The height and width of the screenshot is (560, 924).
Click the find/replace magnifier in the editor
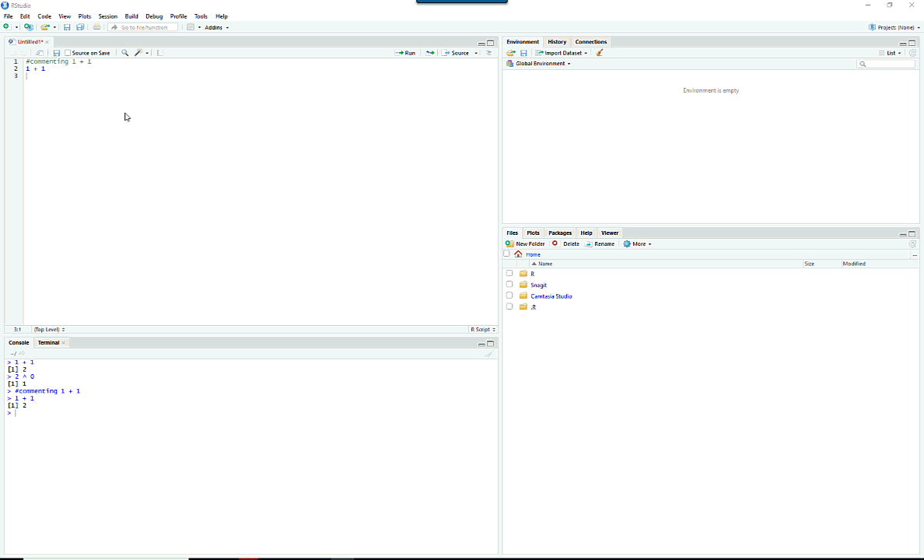coord(124,53)
